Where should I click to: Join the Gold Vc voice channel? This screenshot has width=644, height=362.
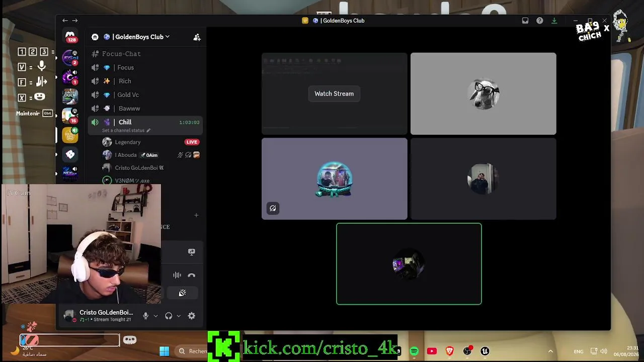click(x=145, y=95)
